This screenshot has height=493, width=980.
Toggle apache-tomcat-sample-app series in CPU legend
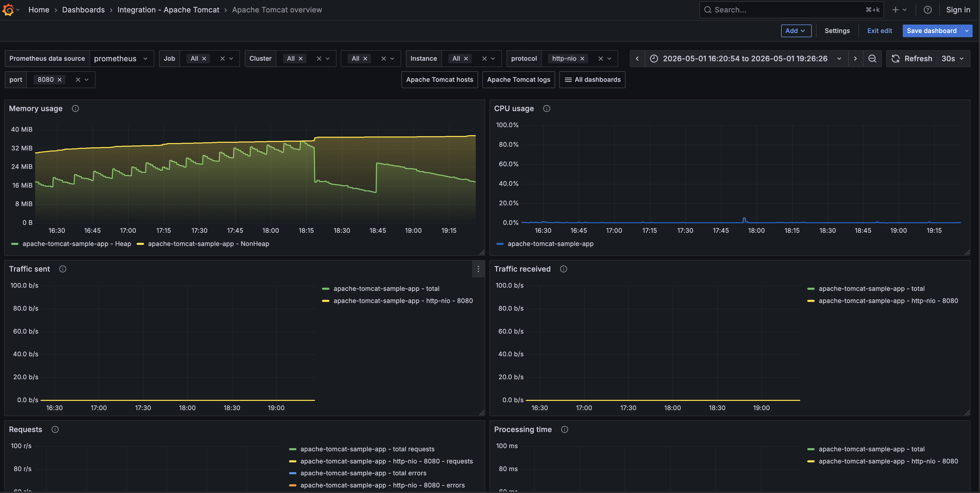coord(550,244)
